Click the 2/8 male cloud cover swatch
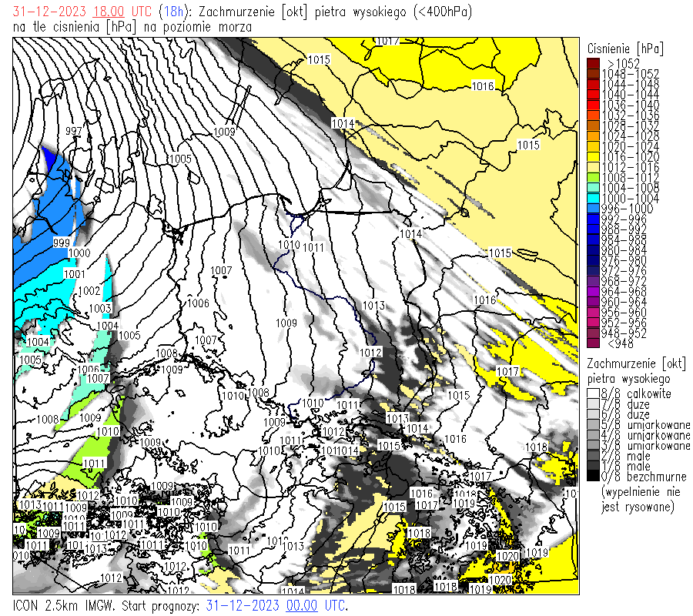The width and height of the screenshot is (693, 616). 593,456
